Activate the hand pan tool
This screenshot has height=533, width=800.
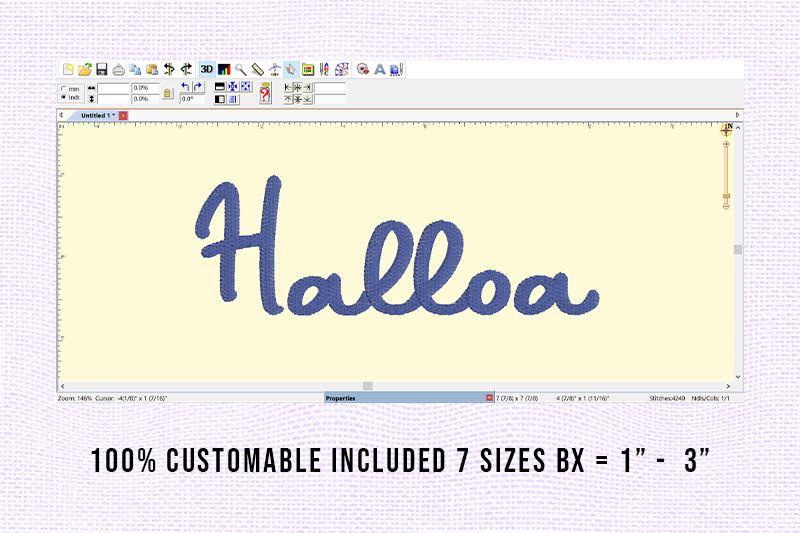(291, 69)
